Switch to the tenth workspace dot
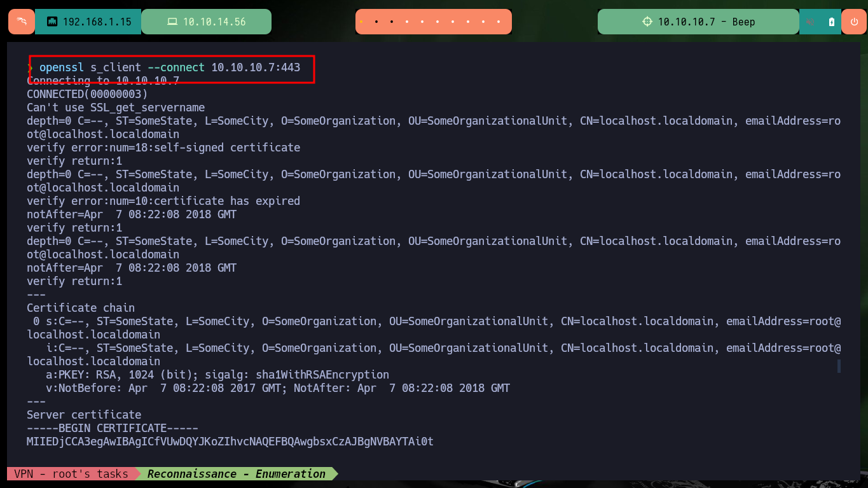The width and height of the screenshot is (868, 488). pos(499,22)
